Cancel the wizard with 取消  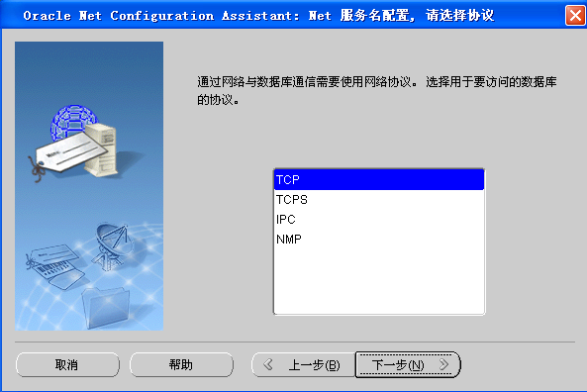pyautogui.click(x=67, y=364)
